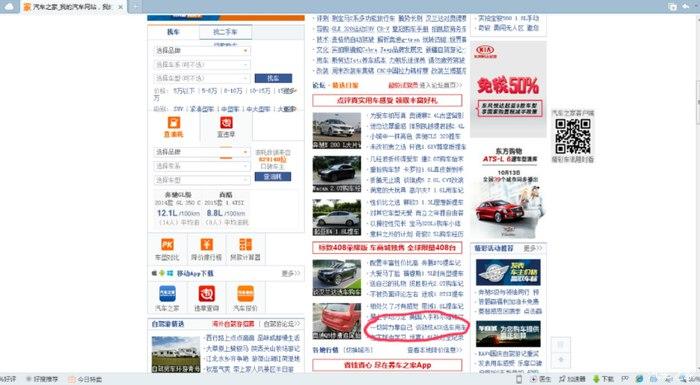Screen dimensions: 700x385
Task: Click the red-bordered 点评 领取丰富好礼 banner
Action: coord(387,100)
